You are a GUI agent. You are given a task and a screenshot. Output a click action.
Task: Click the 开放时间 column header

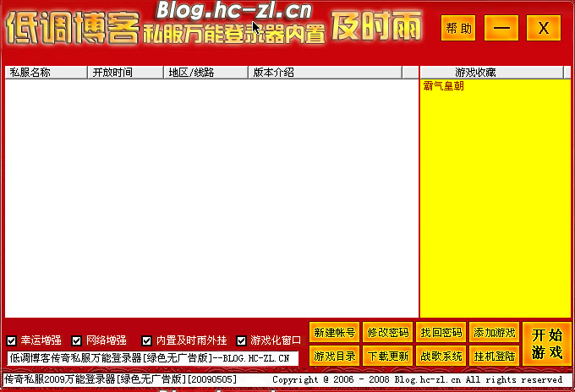[125, 73]
